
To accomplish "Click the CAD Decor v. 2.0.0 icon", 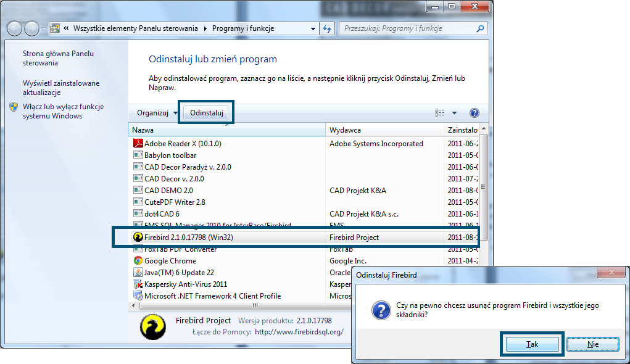I will point(138,178).
